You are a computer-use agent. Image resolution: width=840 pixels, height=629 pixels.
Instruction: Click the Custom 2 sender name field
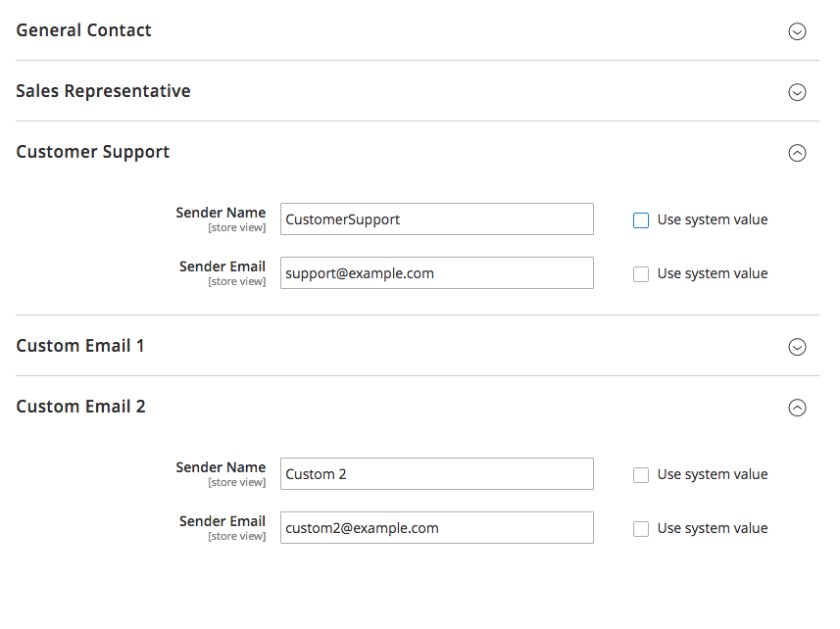tap(436, 474)
